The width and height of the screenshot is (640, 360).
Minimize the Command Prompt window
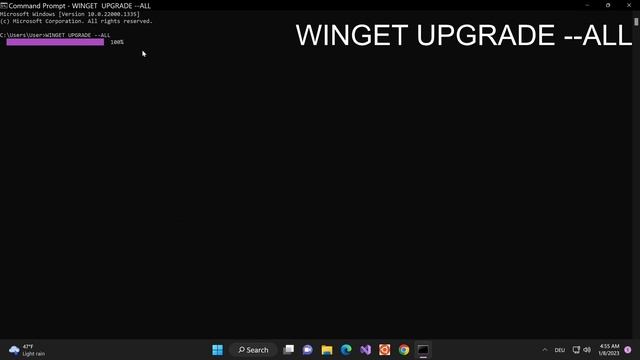pyautogui.click(x=587, y=5)
